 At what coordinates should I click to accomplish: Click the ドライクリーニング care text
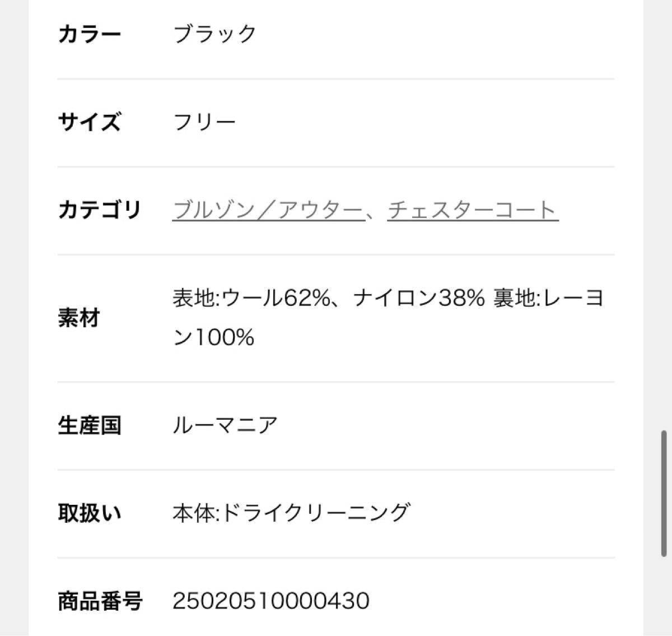pyautogui.click(x=316, y=513)
